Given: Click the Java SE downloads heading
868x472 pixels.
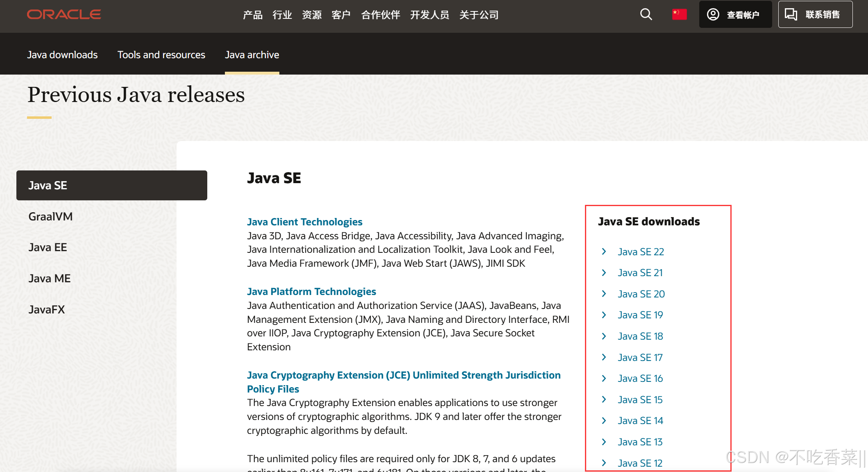Looking at the screenshot, I should click(x=649, y=222).
